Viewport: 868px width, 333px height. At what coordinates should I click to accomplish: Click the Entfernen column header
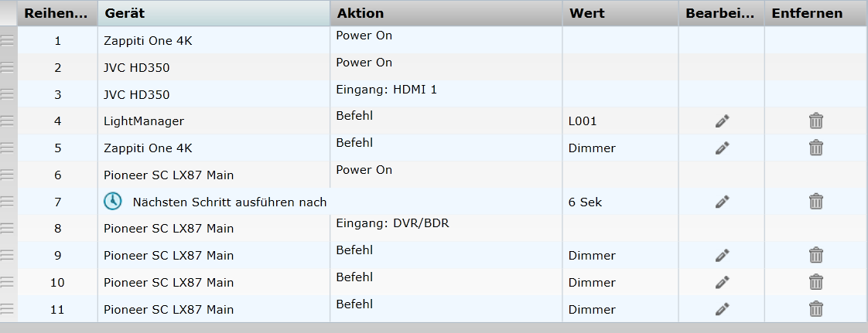pyautogui.click(x=815, y=13)
